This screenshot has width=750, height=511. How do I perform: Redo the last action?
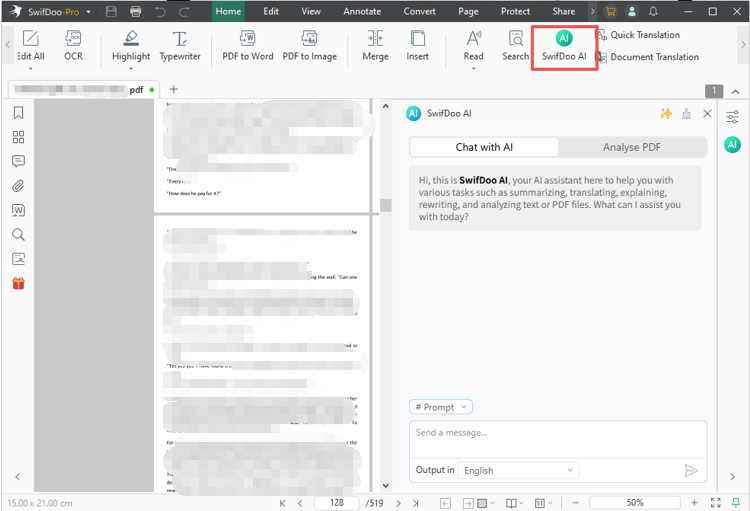pyautogui.click(x=184, y=11)
